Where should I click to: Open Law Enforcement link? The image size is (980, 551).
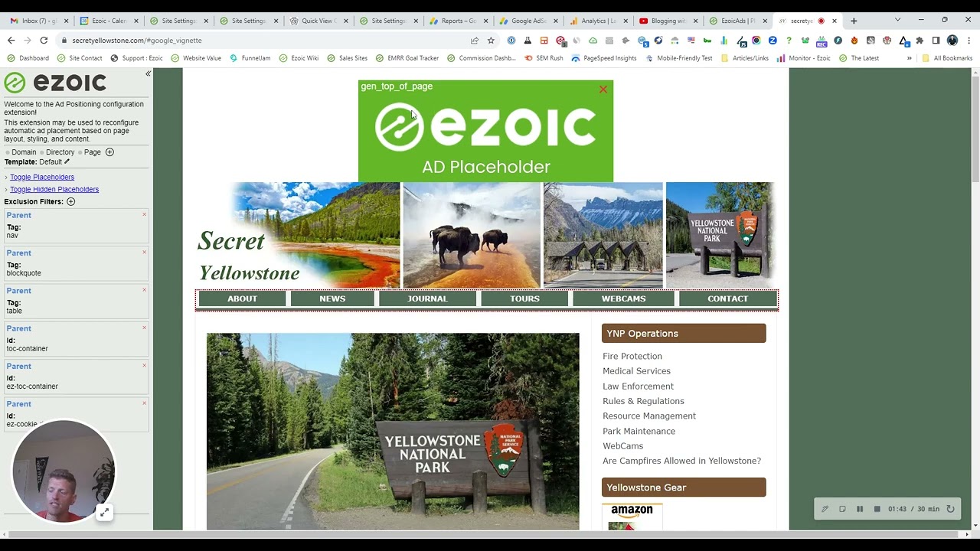638,386
